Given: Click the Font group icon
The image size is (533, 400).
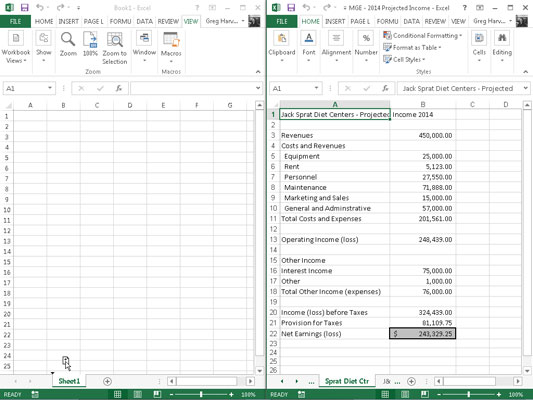Looking at the screenshot, I should pos(309,38).
